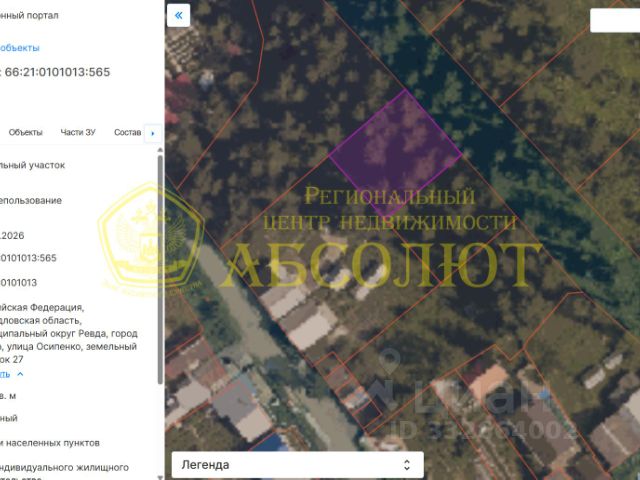Click the info panel vertical scrollbar
The image size is (640, 480).
pyautogui.click(x=160, y=269)
